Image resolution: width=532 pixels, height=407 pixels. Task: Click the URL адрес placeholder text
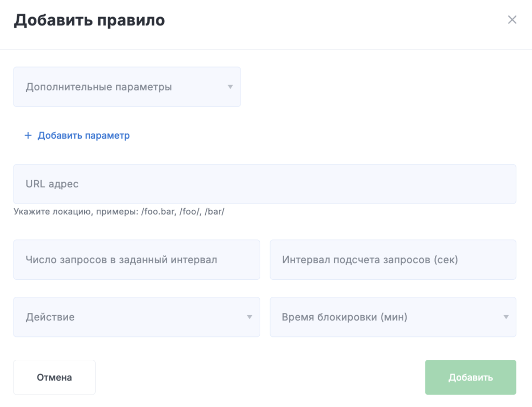52,184
